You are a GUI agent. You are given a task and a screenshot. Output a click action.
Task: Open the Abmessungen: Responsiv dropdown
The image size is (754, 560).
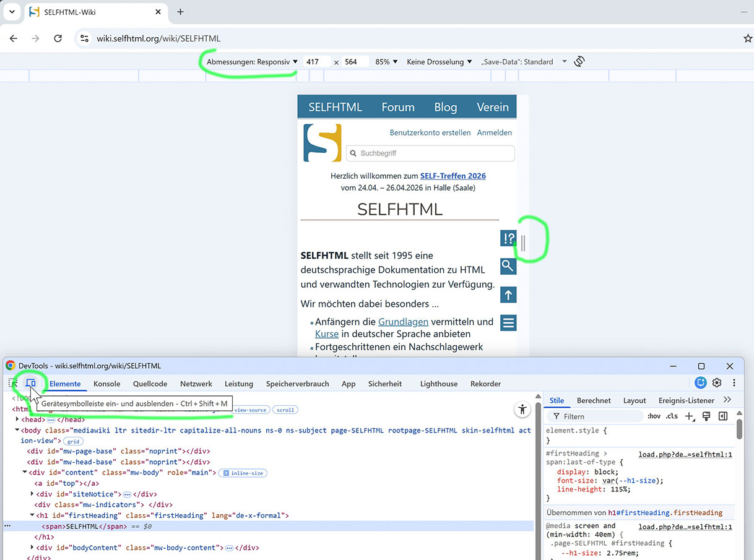[251, 61]
